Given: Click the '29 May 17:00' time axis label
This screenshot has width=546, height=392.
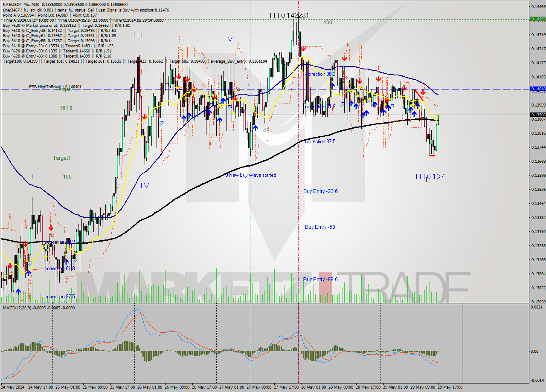Looking at the screenshot, I should point(450,387).
